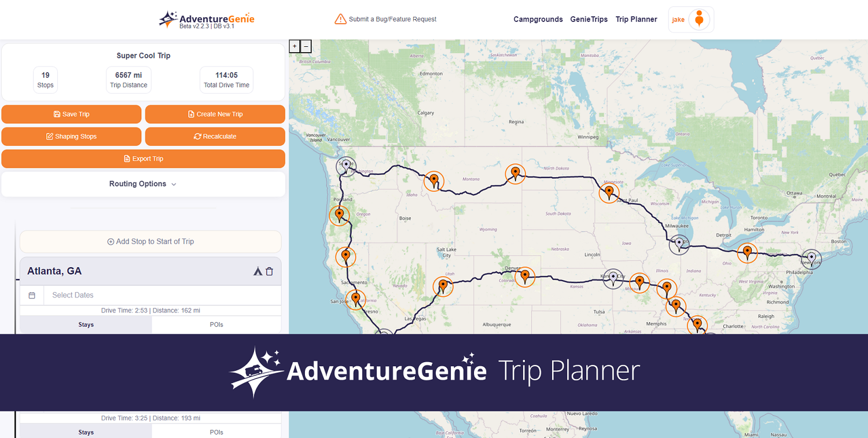
Task: Open the Campgrounds menu
Action: [x=538, y=19]
